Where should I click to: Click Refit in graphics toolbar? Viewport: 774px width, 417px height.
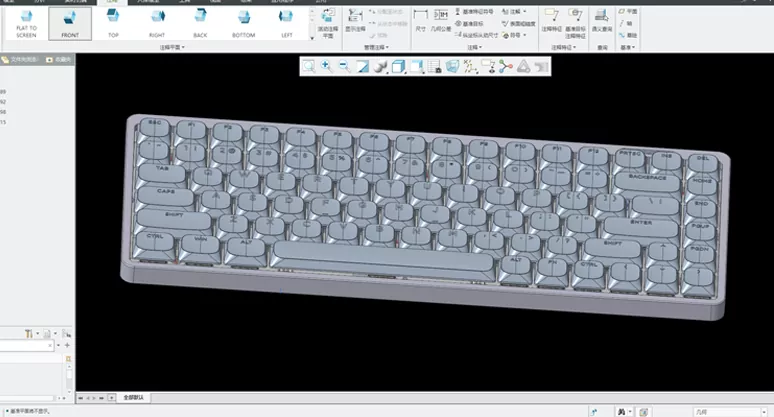(309, 66)
